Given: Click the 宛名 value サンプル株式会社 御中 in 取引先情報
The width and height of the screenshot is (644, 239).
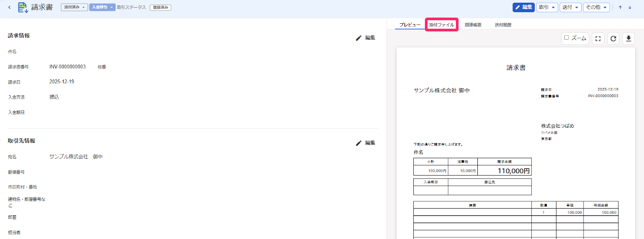Looking at the screenshot, I should [76, 157].
